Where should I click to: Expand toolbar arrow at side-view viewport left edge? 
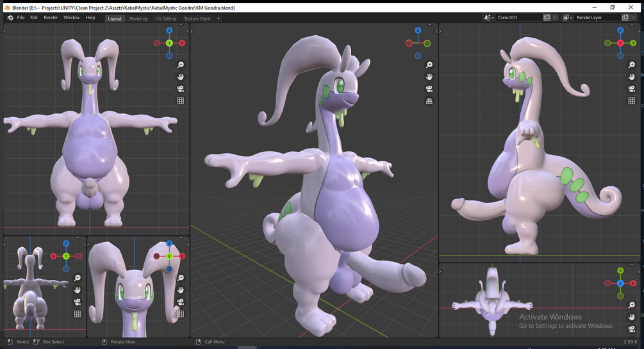[x=440, y=31]
